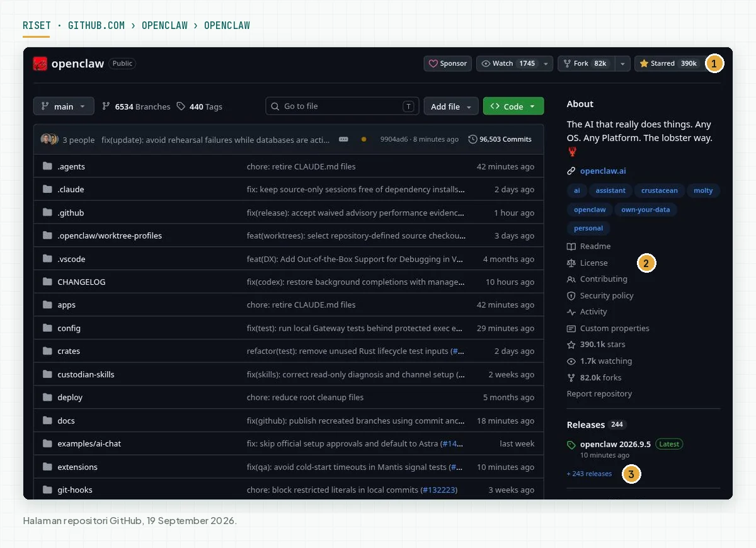756x548 pixels.
Task: Open the green Code dropdown button
Action: pyautogui.click(x=513, y=106)
